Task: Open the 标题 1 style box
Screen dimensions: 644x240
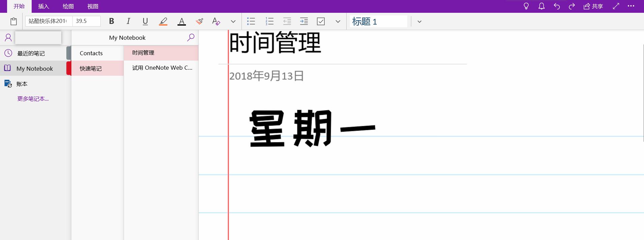Action: pyautogui.click(x=378, y=22)
